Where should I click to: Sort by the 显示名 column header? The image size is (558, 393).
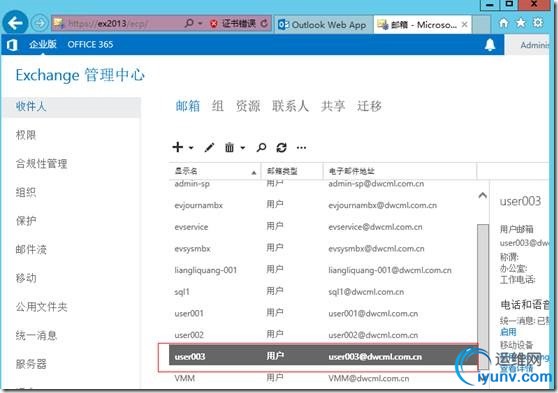coord(215,171)
